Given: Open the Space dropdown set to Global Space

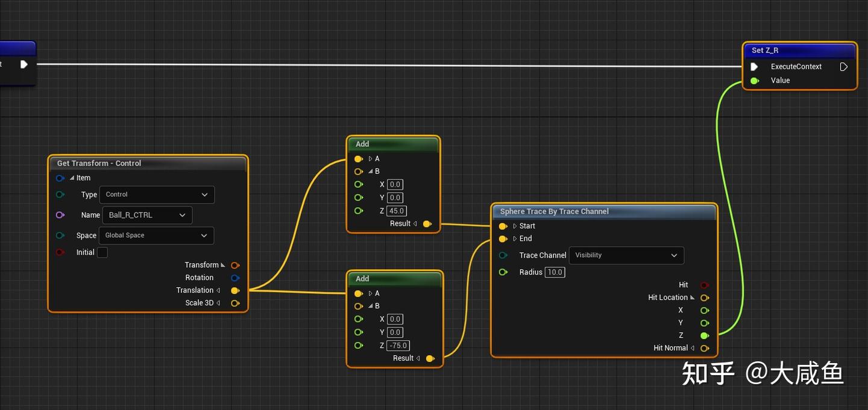Looking at the screenshot, I should click(x=156, y=235).
